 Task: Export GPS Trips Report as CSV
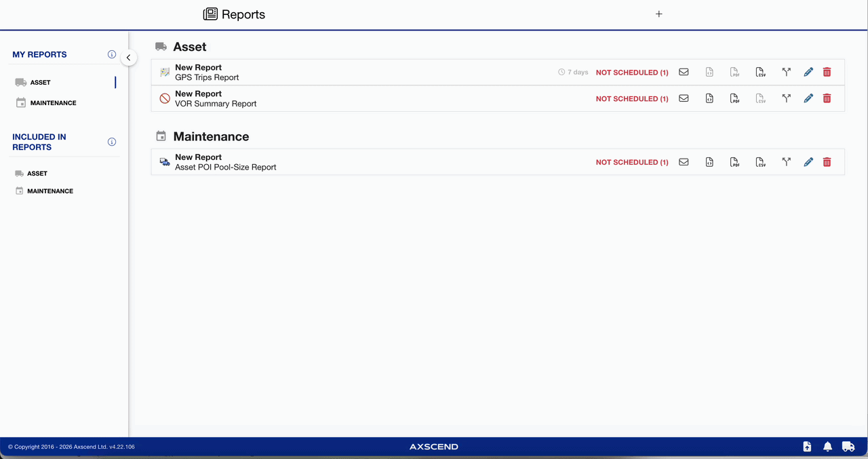pyautogui.click(x=760, y=72)
